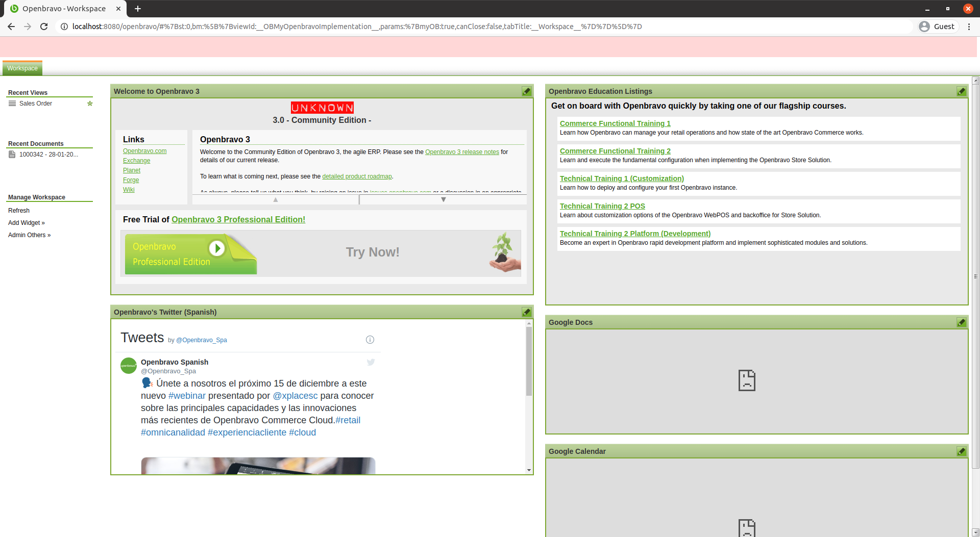This screenshot has height=537, width=980.
Task: Select the Workspace tab
Action: coord(22,68)
